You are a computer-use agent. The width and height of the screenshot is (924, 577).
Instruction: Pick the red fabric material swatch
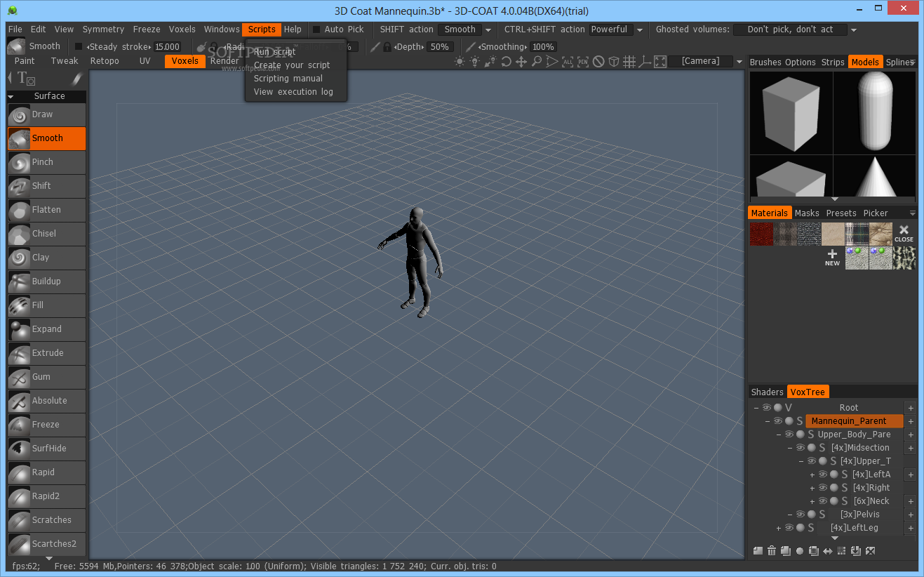point(761,234)
